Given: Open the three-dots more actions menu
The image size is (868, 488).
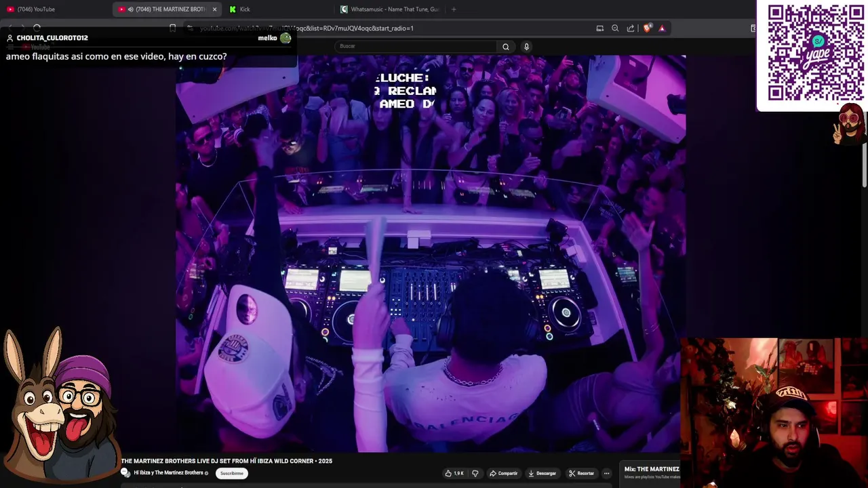Looking at the screenshot, I should click(607, 473).
